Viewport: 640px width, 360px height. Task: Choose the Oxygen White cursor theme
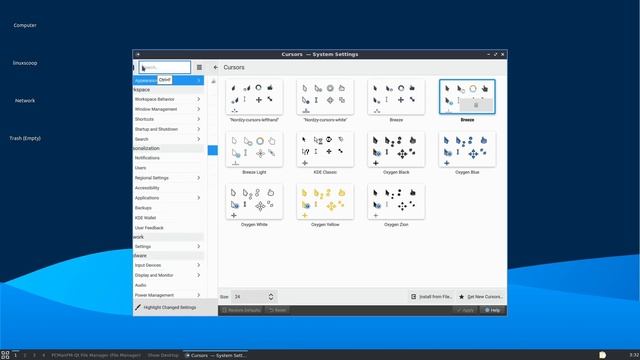tap(254, 202)
